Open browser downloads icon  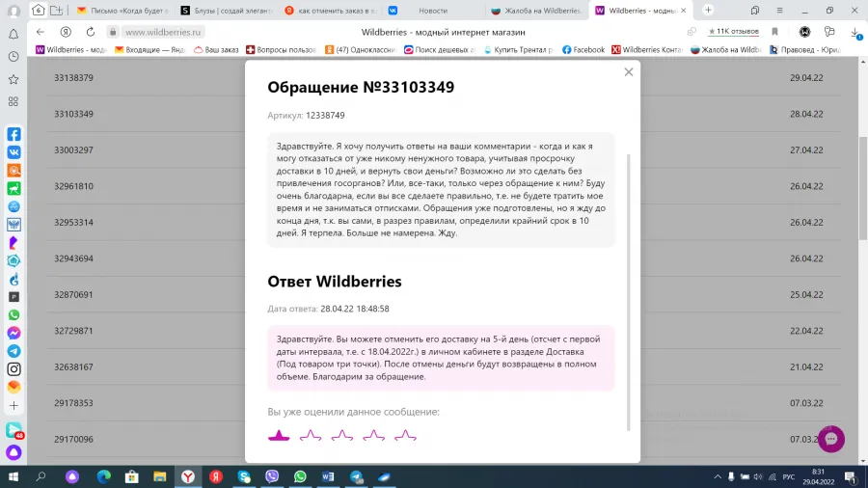coord(855,33)
